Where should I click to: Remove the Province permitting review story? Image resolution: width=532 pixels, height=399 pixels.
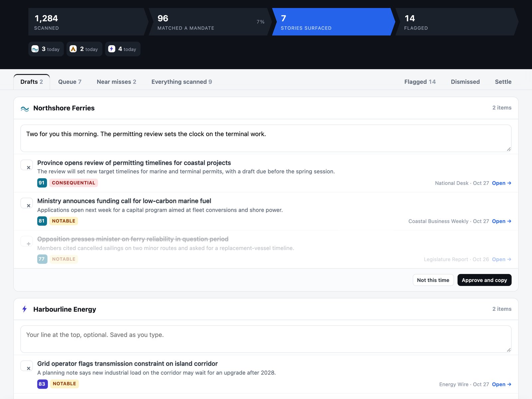27,165
